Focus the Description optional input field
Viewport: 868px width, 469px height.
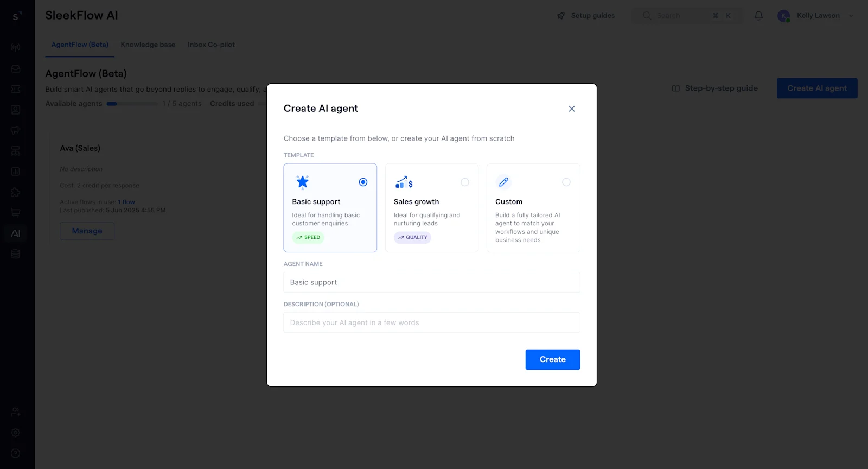(x=432, y=322)
